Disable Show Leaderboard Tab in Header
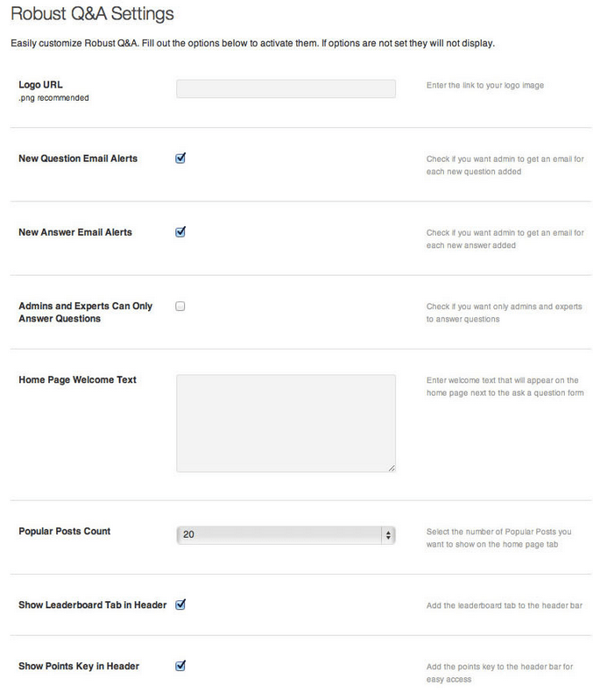Image resolution: width=593 pixels, height=700 pixels. (x=180, y=605)
